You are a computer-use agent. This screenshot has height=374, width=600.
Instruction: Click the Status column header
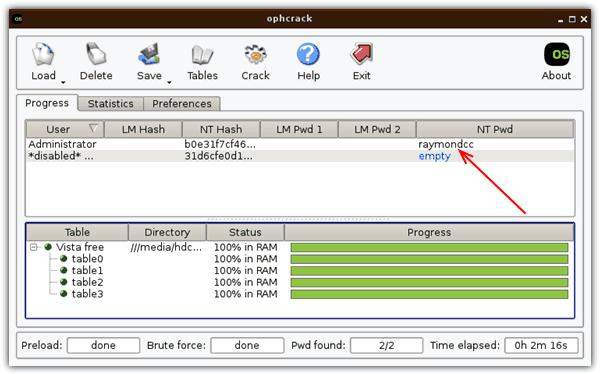(245, 232)
